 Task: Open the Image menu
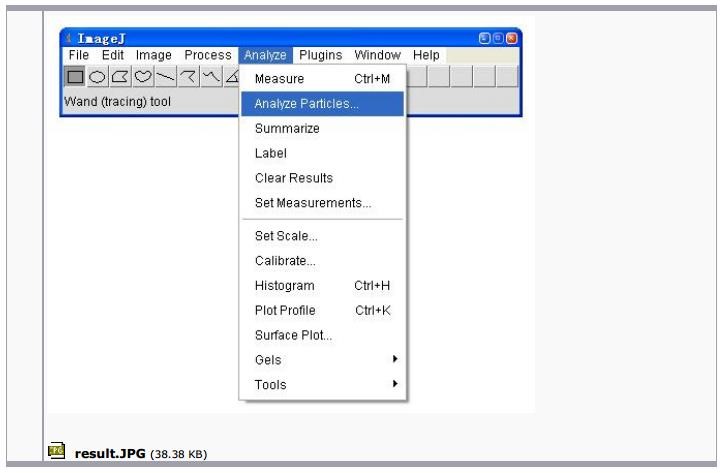153,55
